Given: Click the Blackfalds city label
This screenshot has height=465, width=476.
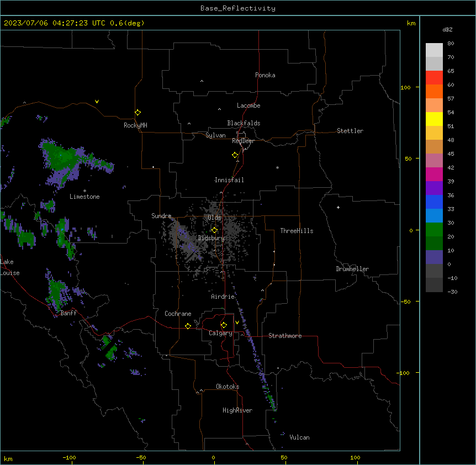Looking at the screenshot, I should point(244,123).
